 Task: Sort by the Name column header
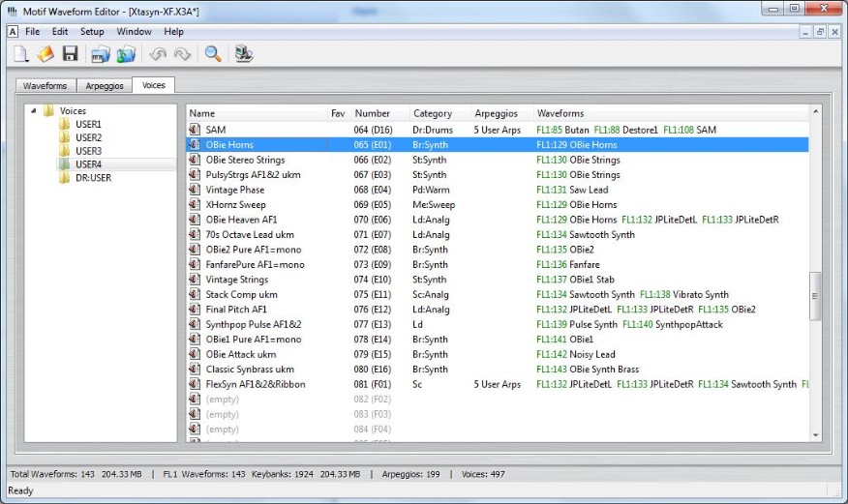point(257,113)
